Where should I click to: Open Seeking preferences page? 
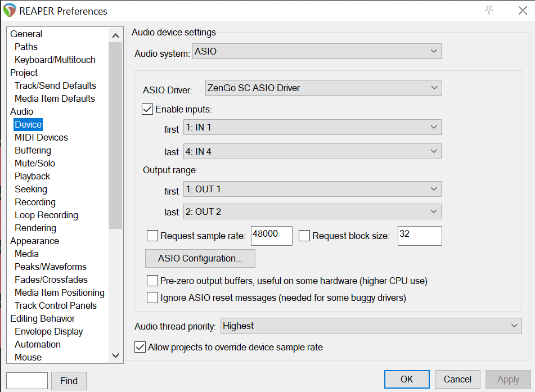click(x=31, y=189)
